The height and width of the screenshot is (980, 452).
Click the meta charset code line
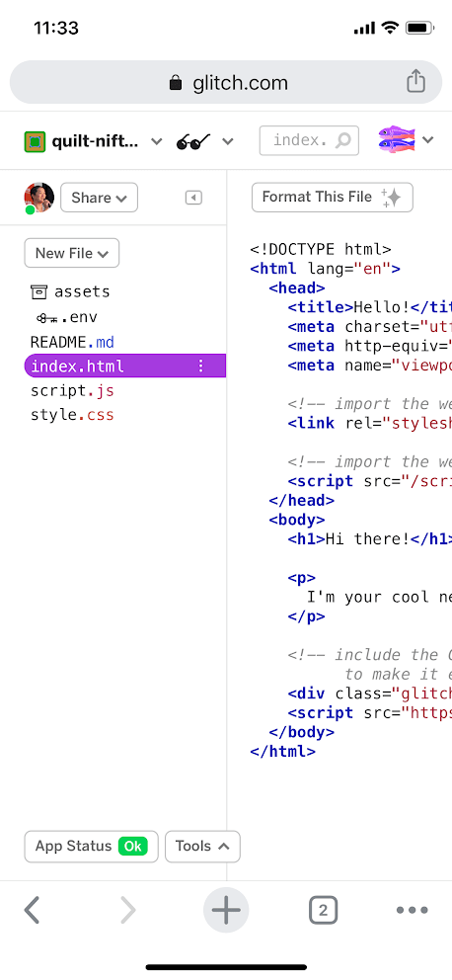(x=369, y=327)
